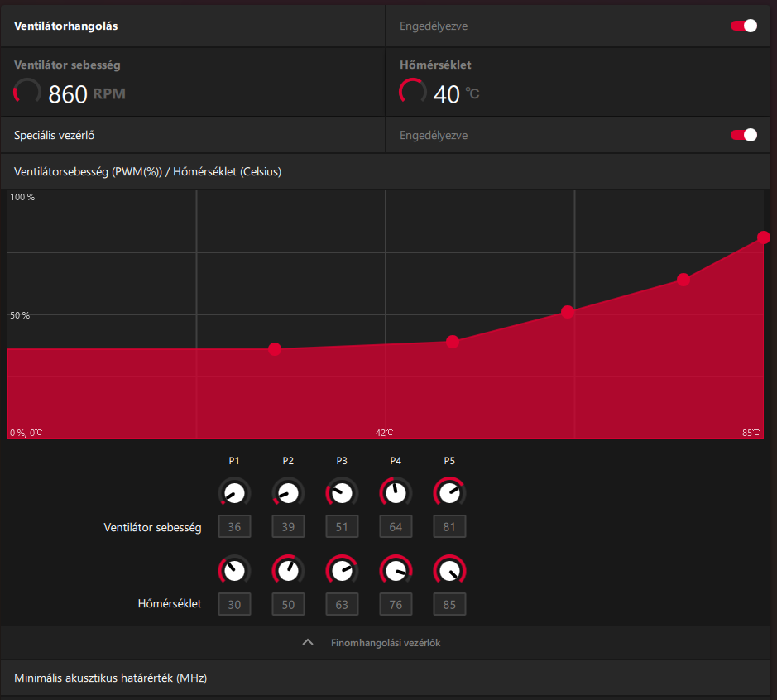777x700 pixels.
Task: Click the 42°C axis label on graph
Action: tap(385, 433)
